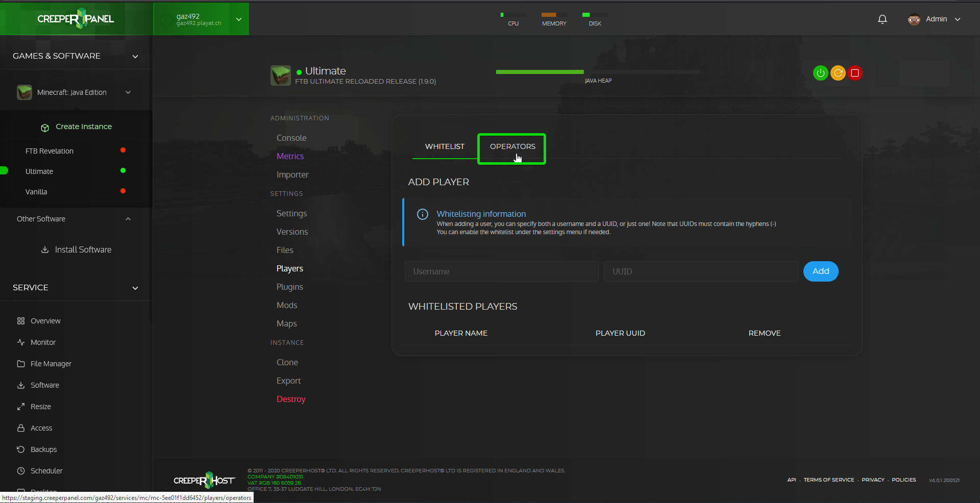Click the Whitelisting information icon
The width and height of the screenshot is (980, 503).
pos(423,214)
